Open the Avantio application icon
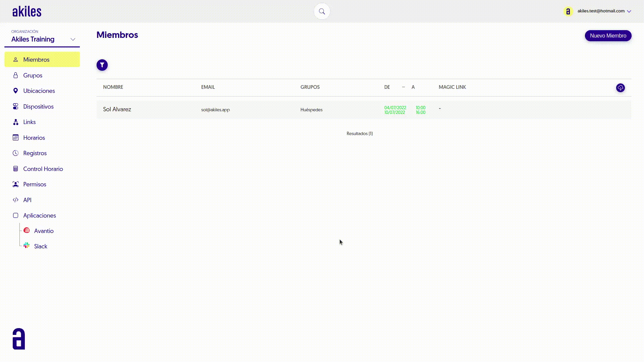 pos(26,230)
